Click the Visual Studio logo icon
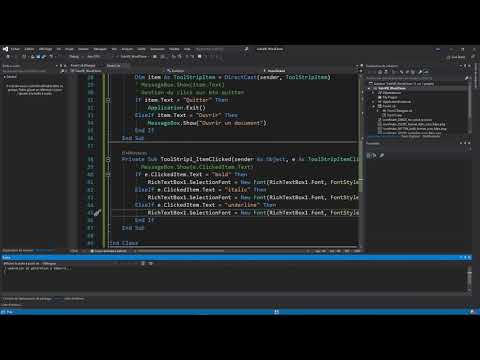480x360 pixels. click(x=5, y=49)
